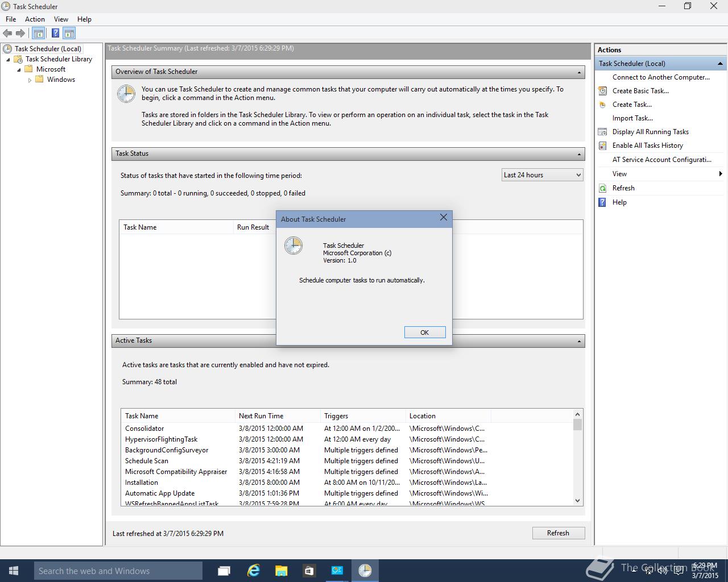Open the Action menu
Screen dimensions: 728x582
[35, 19]
